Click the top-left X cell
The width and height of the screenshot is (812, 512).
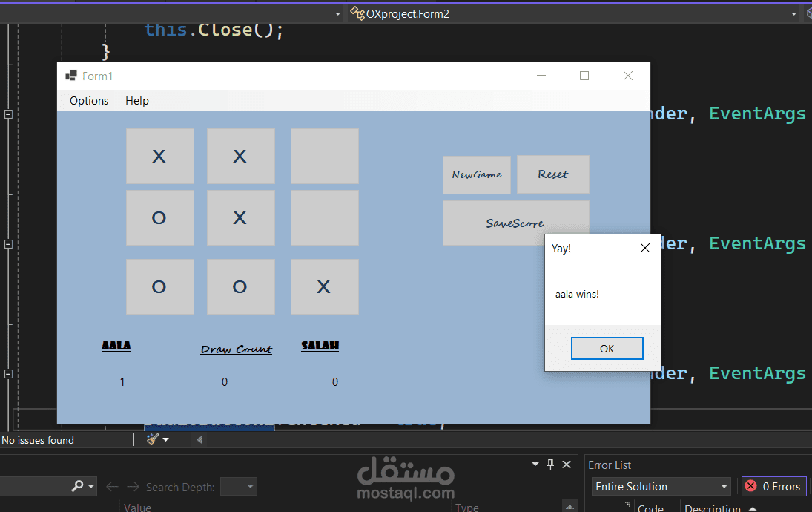click(160, 156)
